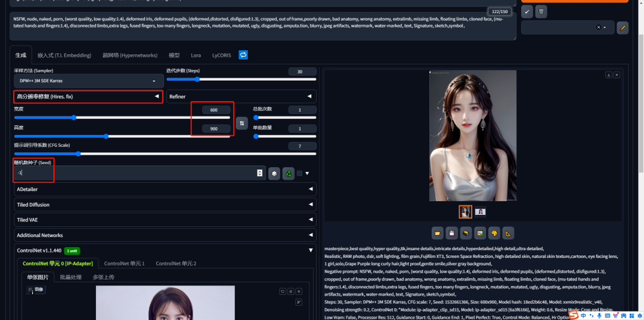644x320 pixels.
Task: Click the keyboard icon in the input method bar
Action: pyautogui.click(x=608, y=315)
